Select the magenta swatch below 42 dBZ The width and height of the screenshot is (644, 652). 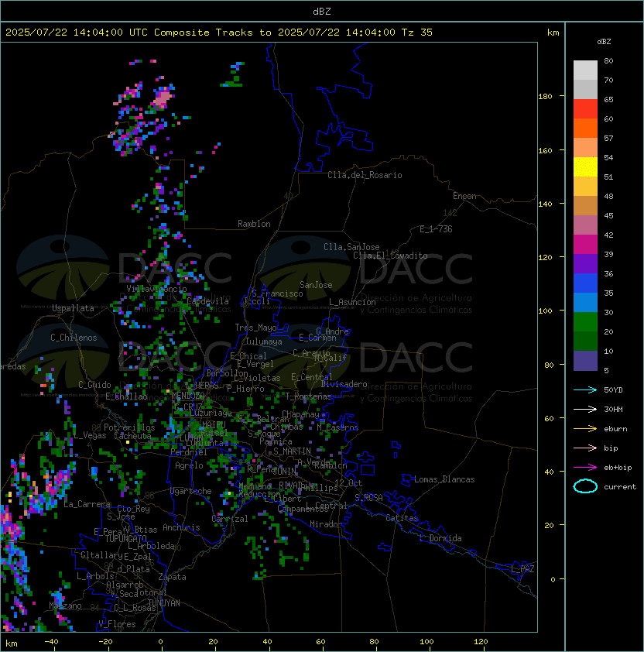point(585,245)
